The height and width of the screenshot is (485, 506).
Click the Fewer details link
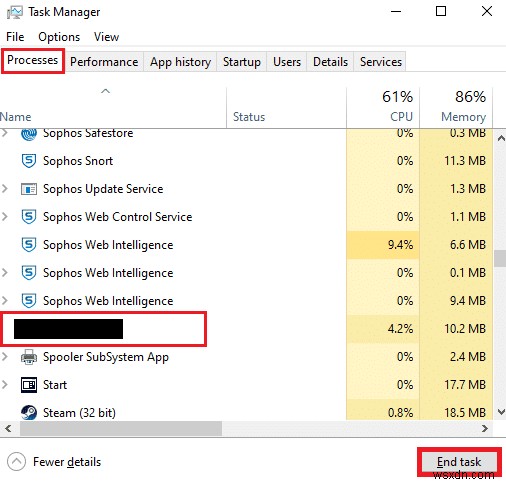click(x=67, y=462)
